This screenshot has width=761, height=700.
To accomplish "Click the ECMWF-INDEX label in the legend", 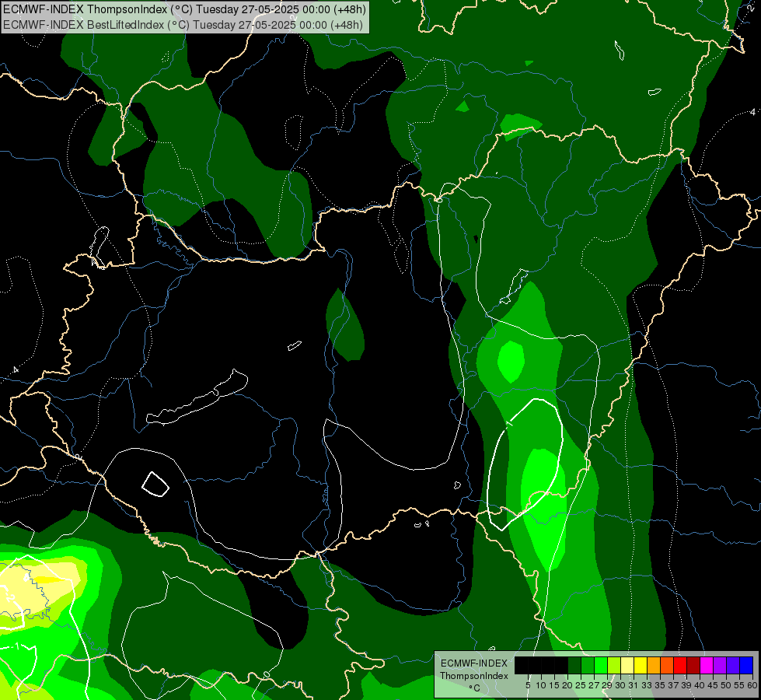I will click(x=474, y=663).
